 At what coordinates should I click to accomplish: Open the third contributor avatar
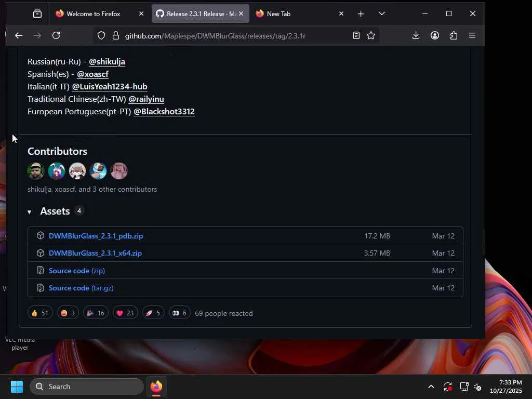[77, 170]
